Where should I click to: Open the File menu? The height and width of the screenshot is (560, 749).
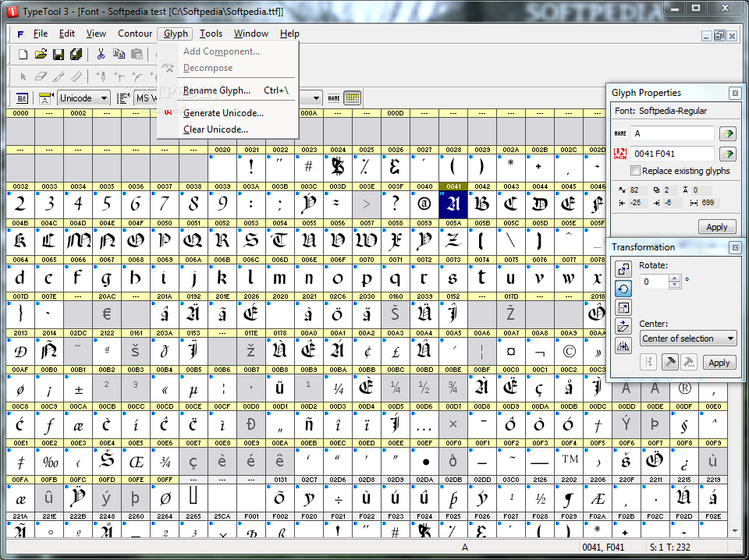pos(41,34)
